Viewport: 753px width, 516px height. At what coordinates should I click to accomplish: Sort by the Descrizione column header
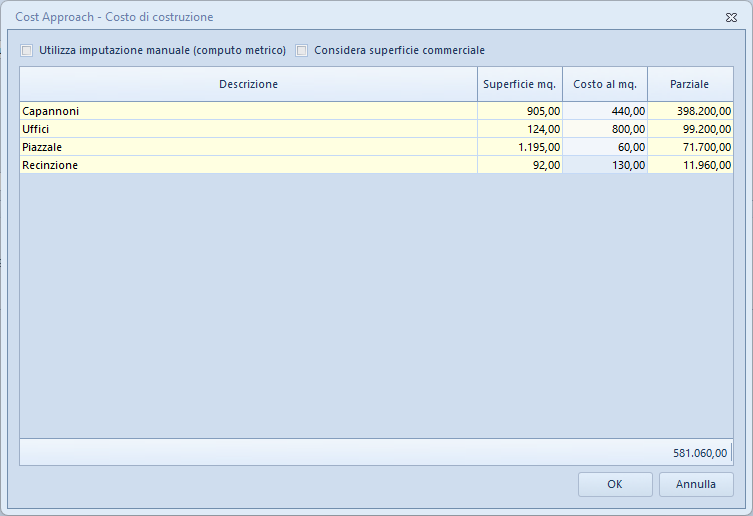click(x=248, y=84)
